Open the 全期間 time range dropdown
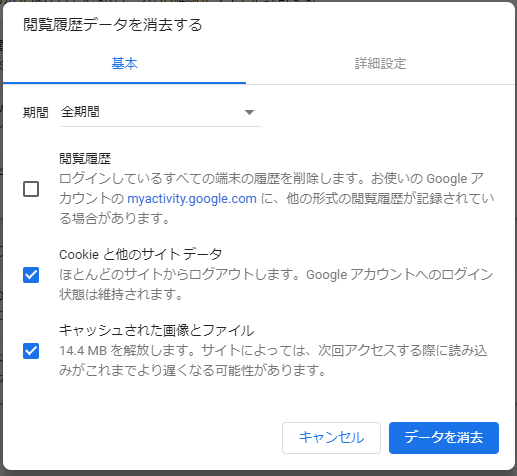 (x=161, y=112)
